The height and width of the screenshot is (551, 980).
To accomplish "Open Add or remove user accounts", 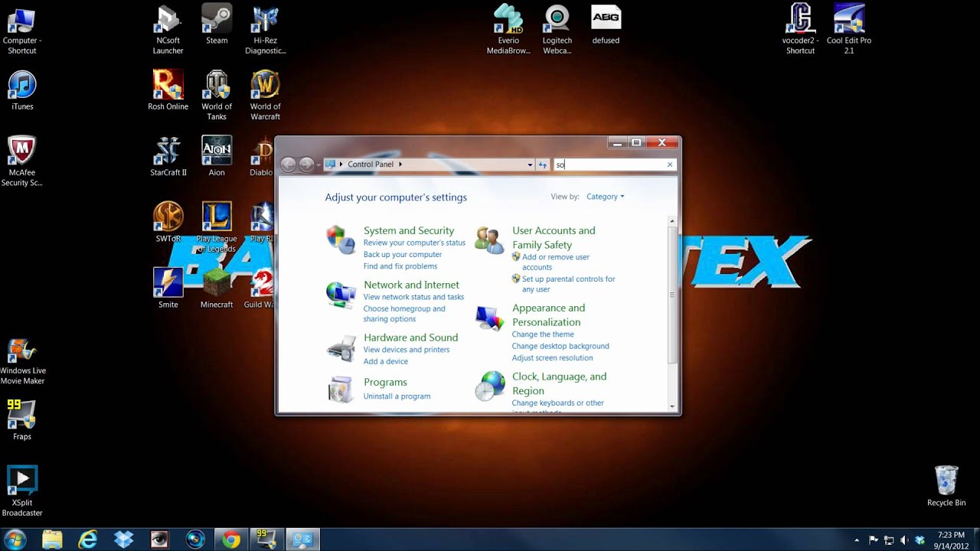I will pyautogui.click(x=556, y=262).
